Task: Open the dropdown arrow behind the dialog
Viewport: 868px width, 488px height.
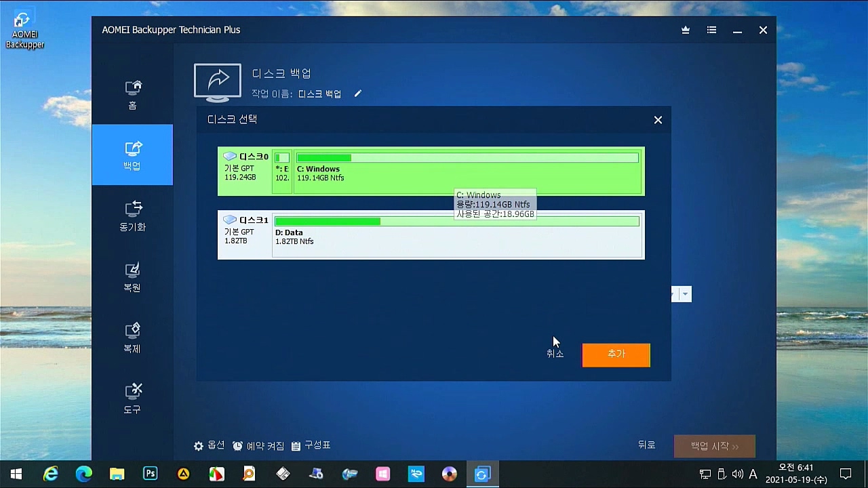Action: tap(686, 294)
